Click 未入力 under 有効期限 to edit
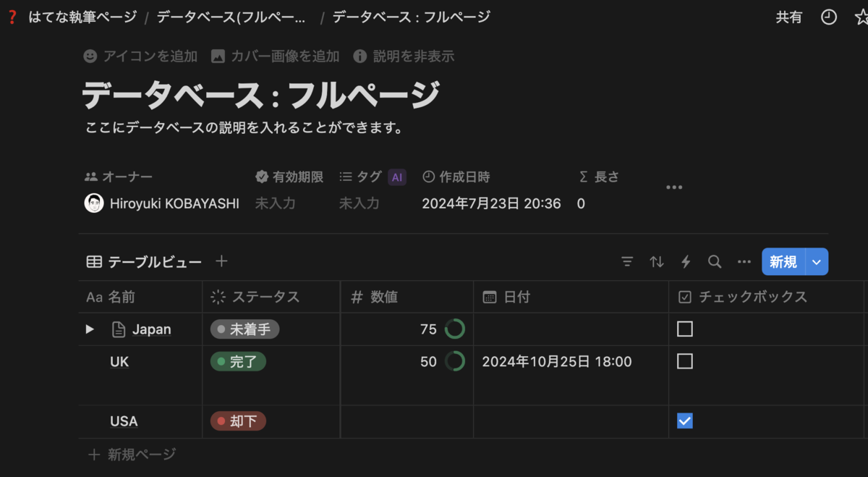The width and height of the screenshot is (868, 477). point(275,203)
